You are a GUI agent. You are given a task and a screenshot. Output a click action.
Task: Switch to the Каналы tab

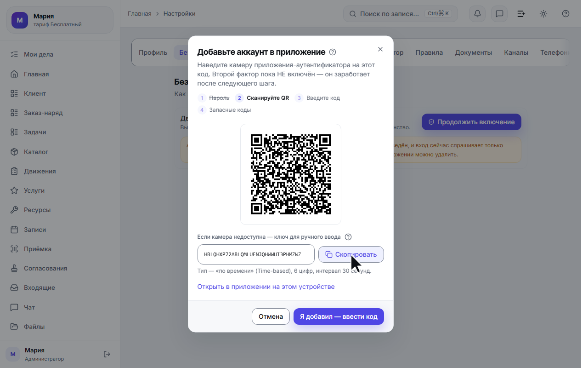click(x=516, y=52)
